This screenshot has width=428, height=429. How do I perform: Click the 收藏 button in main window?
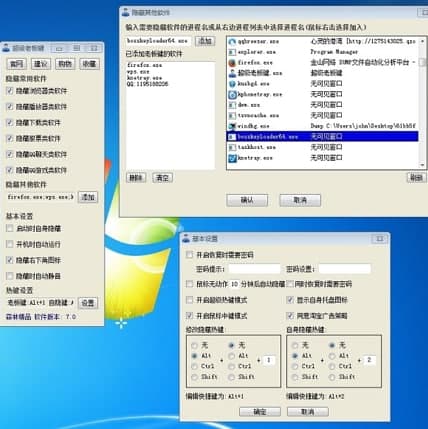[89, 64]
